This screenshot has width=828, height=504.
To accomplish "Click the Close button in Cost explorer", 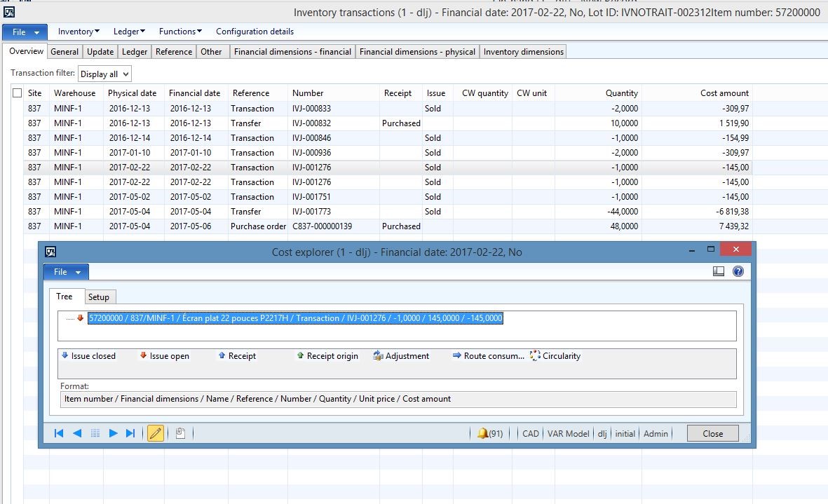I will (x=712, y=434).
